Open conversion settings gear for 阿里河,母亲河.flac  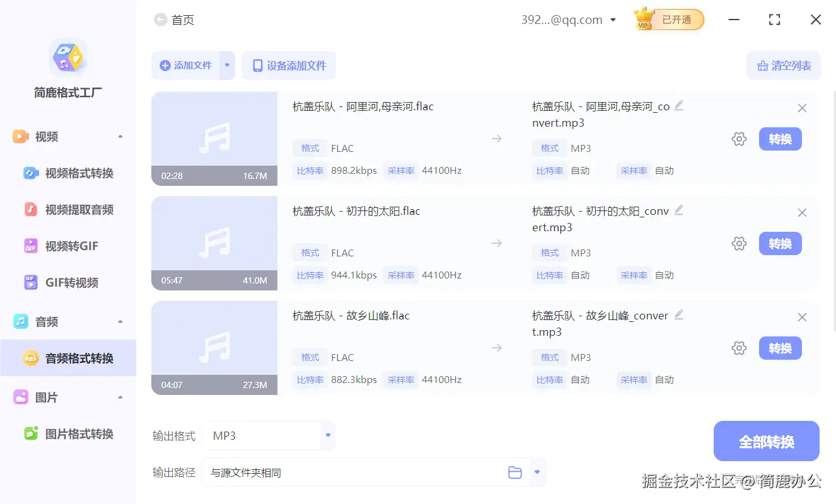coord(739,139)
